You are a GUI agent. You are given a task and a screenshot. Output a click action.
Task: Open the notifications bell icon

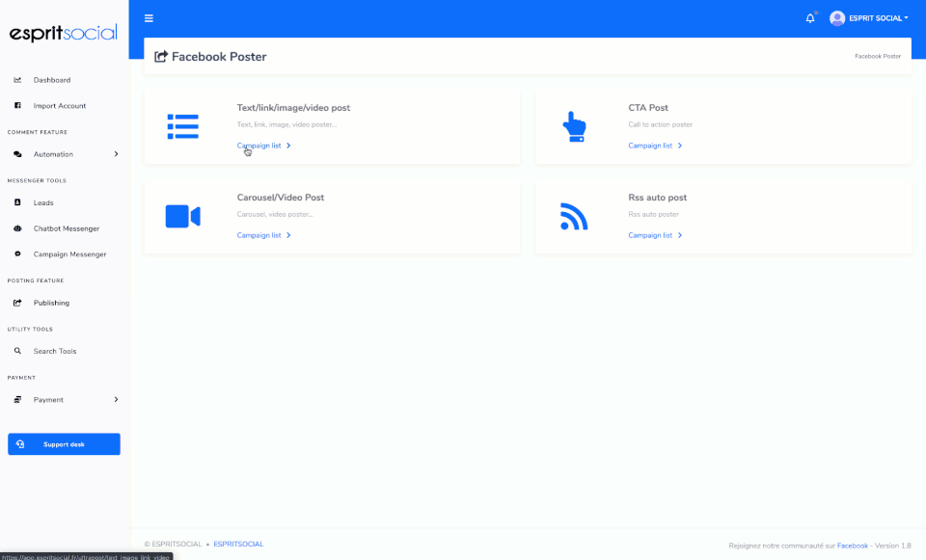point(810,18)
